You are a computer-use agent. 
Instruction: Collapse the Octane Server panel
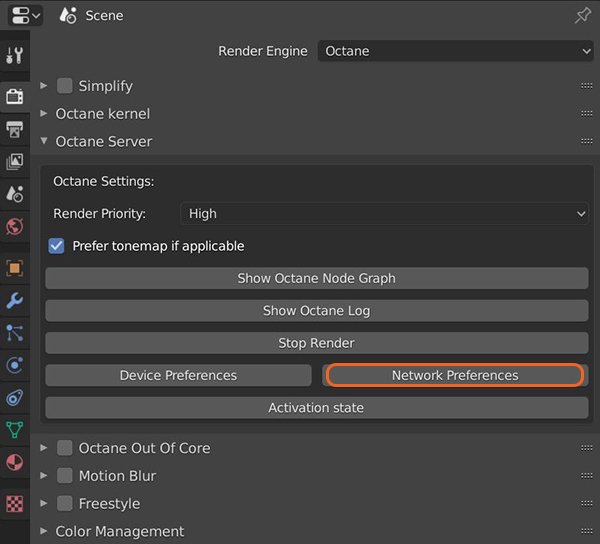tap(44, 141)
